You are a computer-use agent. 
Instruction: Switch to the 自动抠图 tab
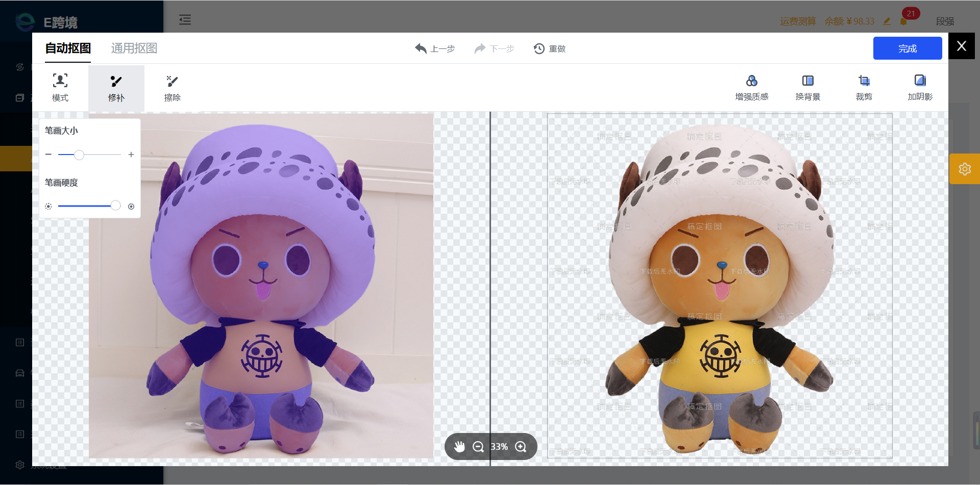68,48
